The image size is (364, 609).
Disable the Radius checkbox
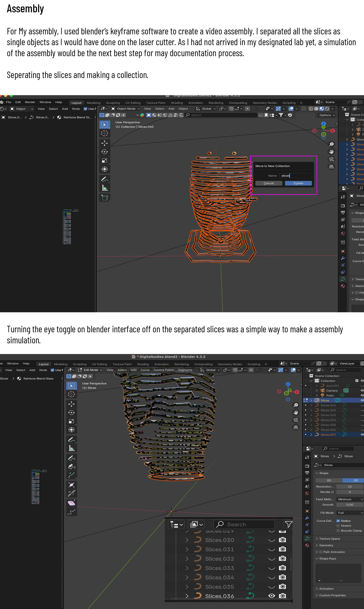[x=338, y=521]
